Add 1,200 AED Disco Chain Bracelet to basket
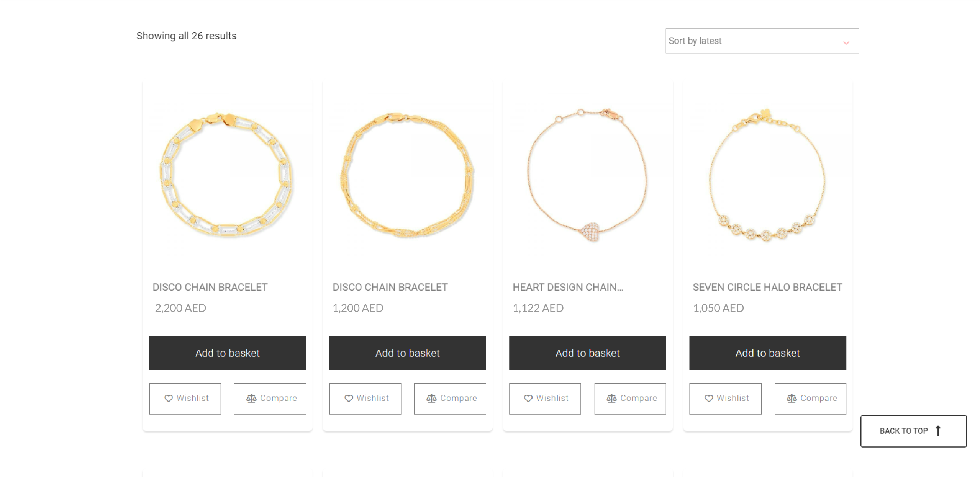Image resolution: width=980 pixels, height=477 pixels. tap(408, 353)
